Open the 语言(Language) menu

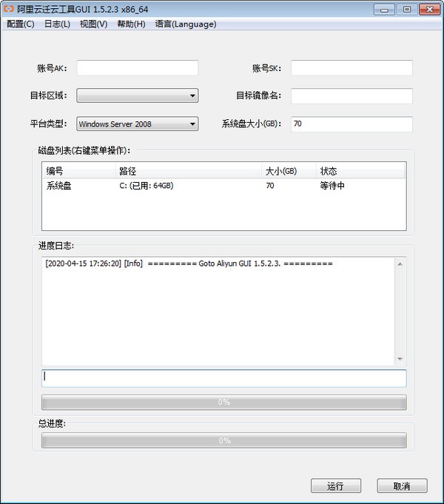186,24
